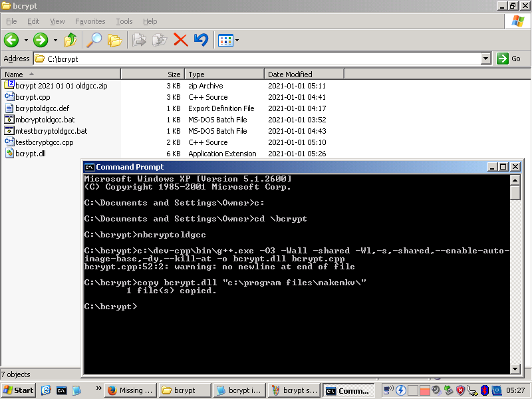
Task: Open the Views dropdown button
Action: (x=228, y=40)
